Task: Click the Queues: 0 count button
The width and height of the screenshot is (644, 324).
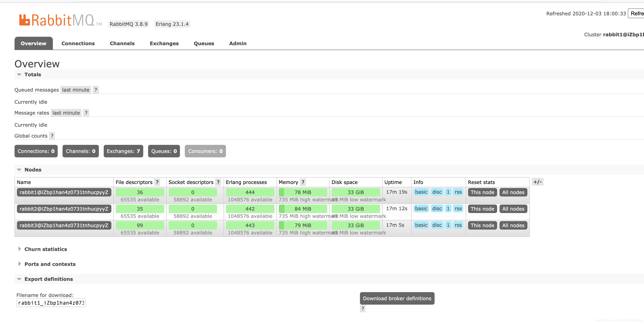Action: coord(164,151)
